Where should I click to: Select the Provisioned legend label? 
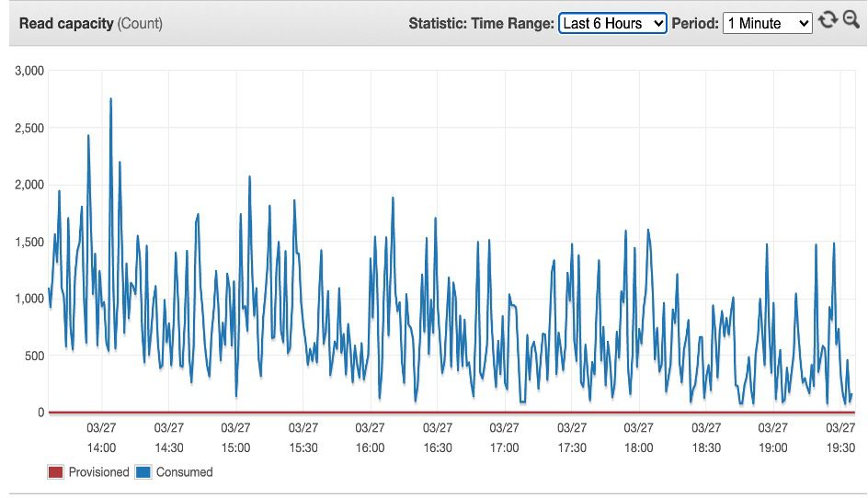coord(98,472)
